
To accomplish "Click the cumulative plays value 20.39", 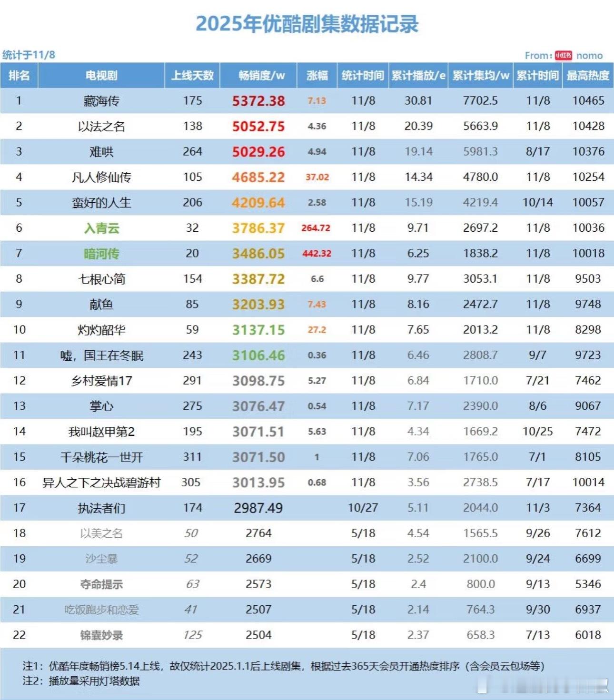I will click(x=418, y=126).
